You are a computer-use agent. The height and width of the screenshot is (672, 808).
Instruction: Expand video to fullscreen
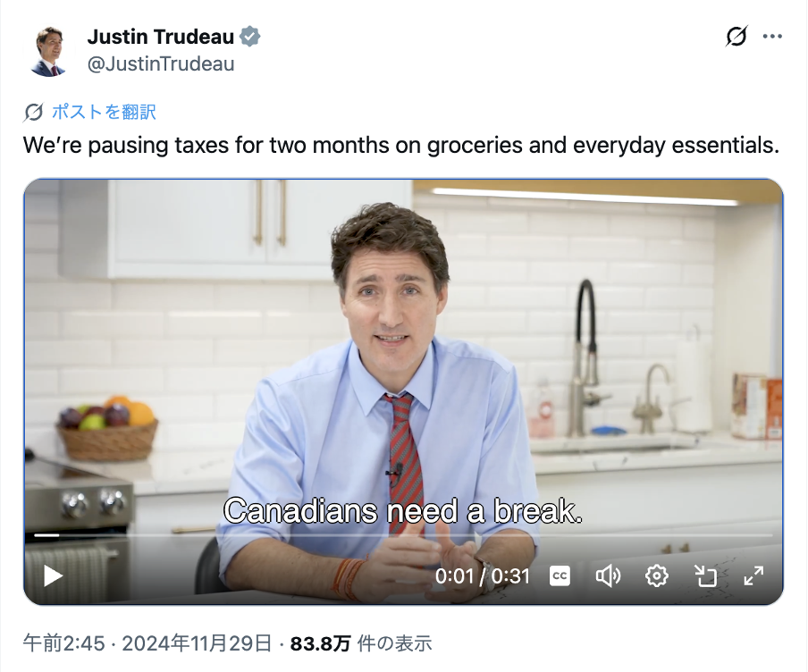[x=753, y=575]
